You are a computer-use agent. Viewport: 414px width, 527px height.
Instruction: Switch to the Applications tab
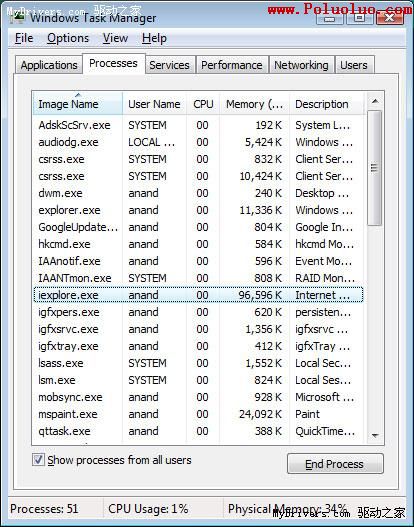[x=49, y=65]
